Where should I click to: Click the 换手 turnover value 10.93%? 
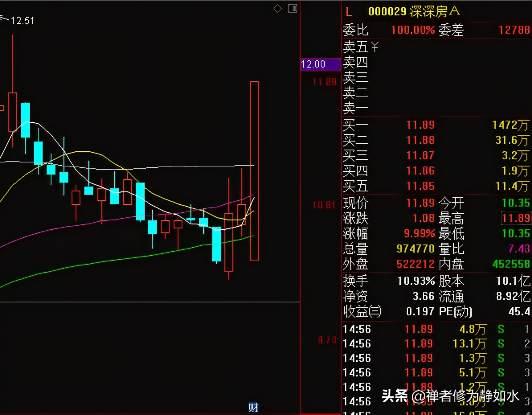tap(416, 281)
